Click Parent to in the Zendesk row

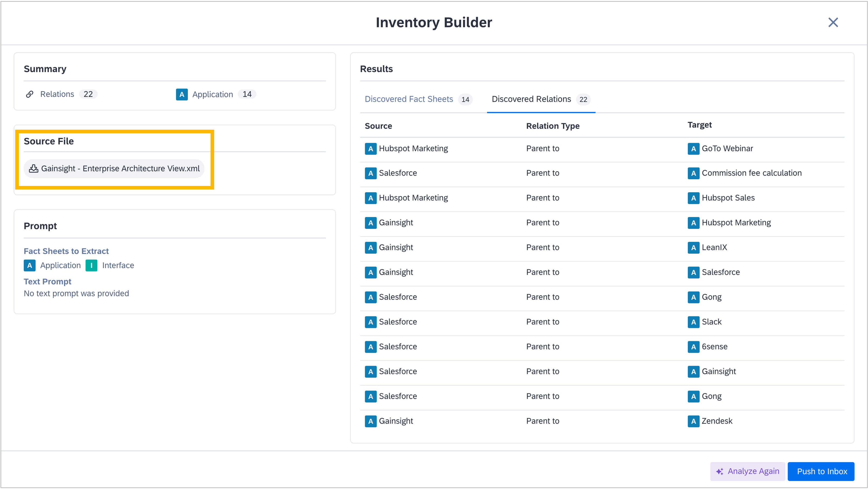click(542, 421)
